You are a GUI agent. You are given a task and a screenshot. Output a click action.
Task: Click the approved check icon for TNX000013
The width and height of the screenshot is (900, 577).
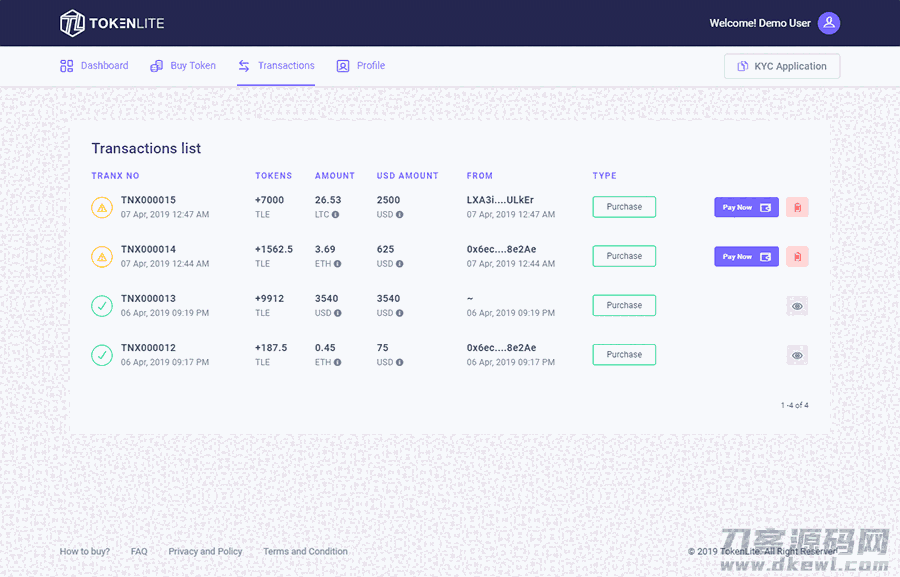pyautogui.click(x=102, y=306)
